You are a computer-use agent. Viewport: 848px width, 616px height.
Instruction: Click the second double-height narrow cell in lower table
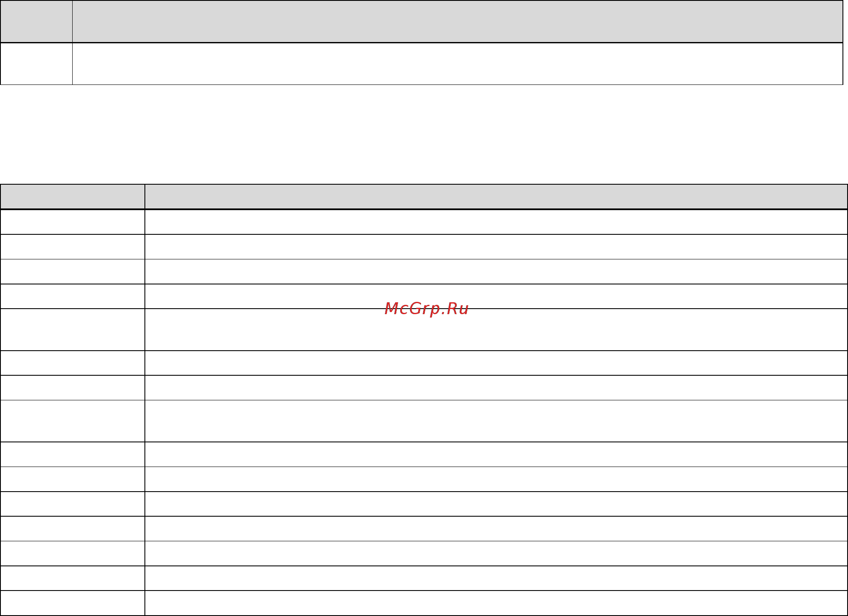coord(72,421)
